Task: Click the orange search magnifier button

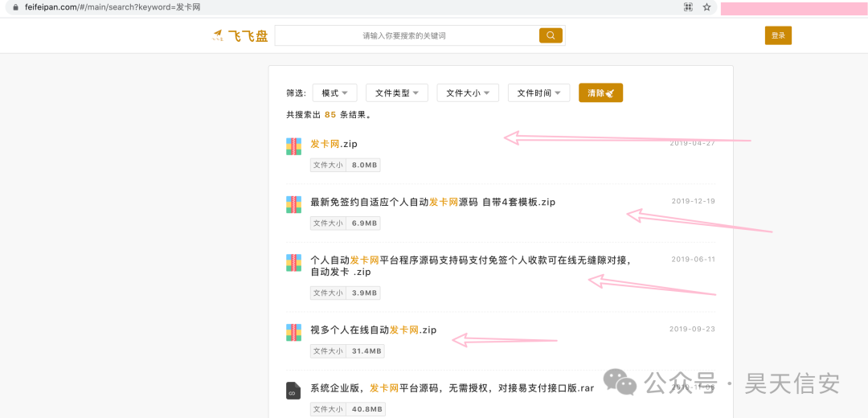Action: 551,35
